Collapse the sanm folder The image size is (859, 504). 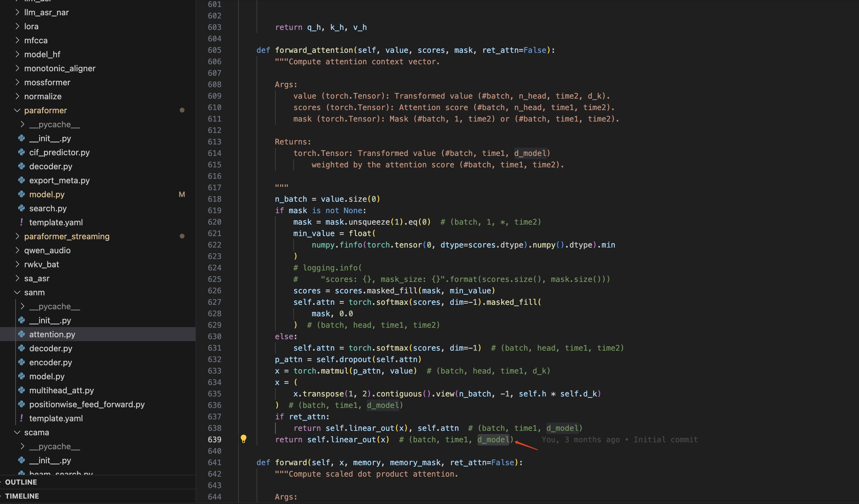pos(17,292)
